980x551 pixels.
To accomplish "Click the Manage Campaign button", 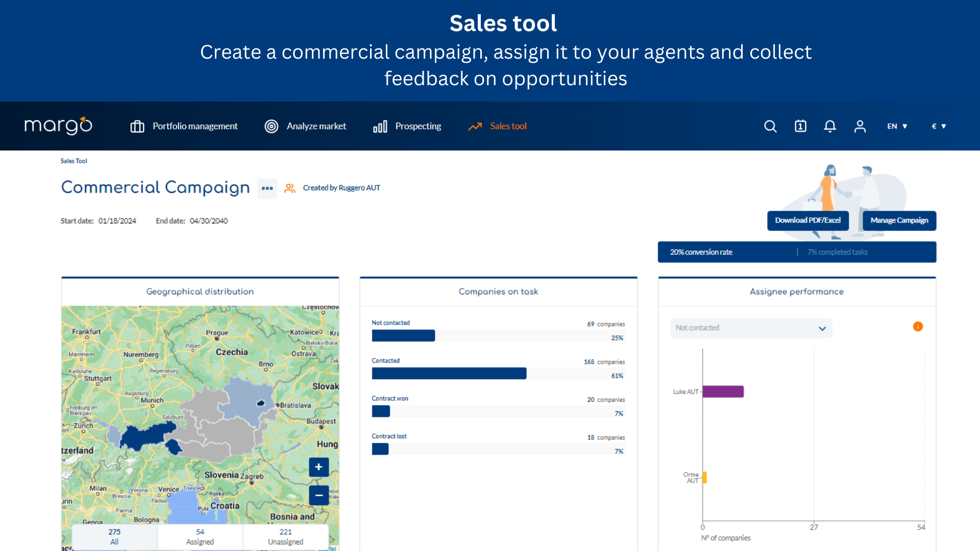I will click(899, 220).
